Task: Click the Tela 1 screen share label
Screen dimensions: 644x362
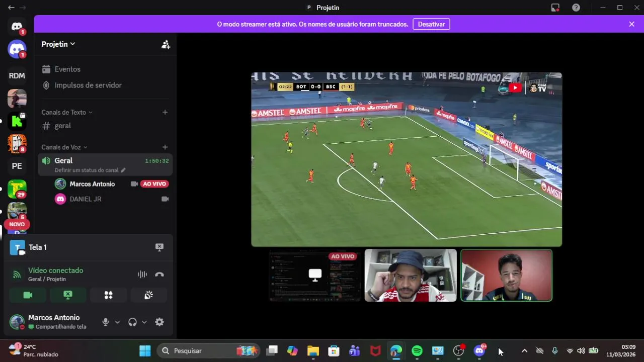Action: [x=38, y=247]
